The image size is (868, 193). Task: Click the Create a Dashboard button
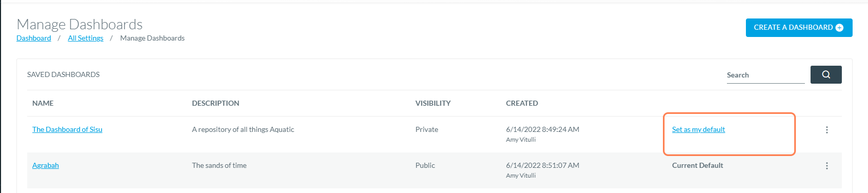click(x=799, y=28)
